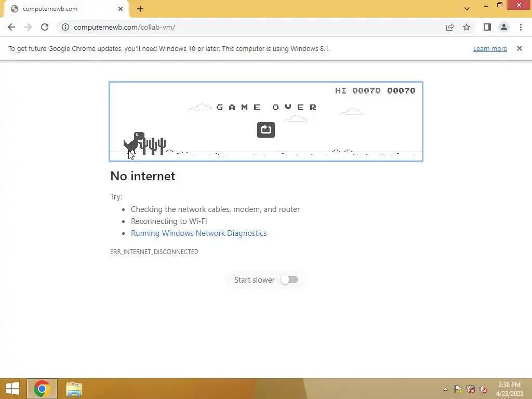This screenshot has height=399, width=532.
Task: Open File Explorer from taskbar
Action: 74,389
